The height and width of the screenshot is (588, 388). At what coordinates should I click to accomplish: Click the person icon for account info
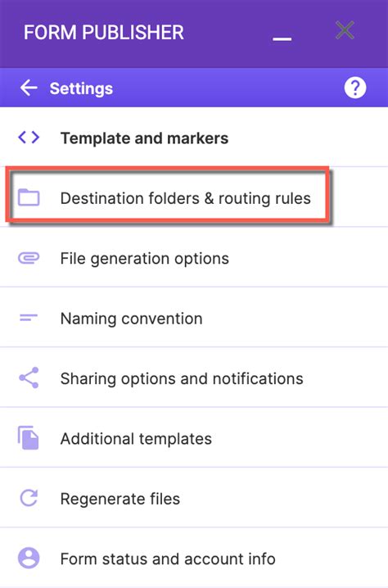click(x=29, y=558)
